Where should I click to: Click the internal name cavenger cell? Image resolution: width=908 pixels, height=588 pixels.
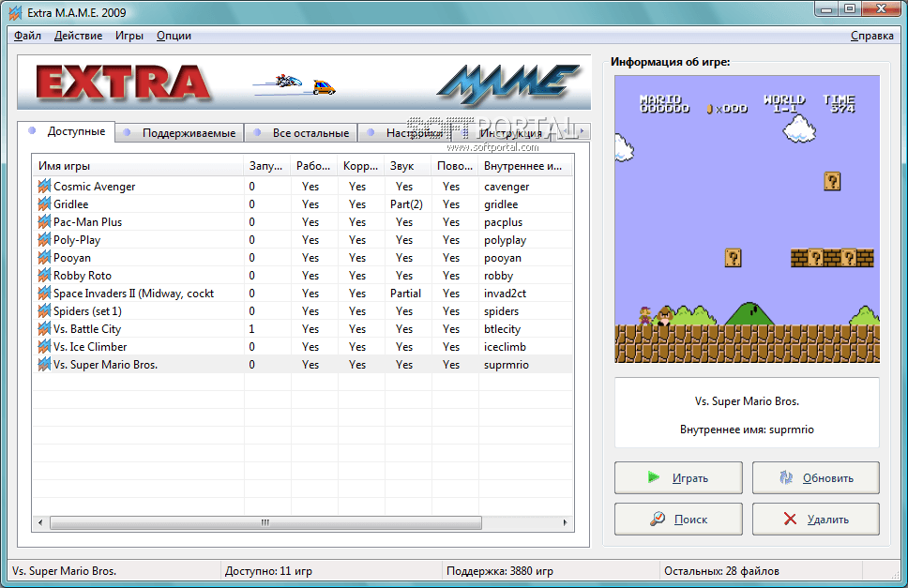pyautogui.click(x=507, y=187)
